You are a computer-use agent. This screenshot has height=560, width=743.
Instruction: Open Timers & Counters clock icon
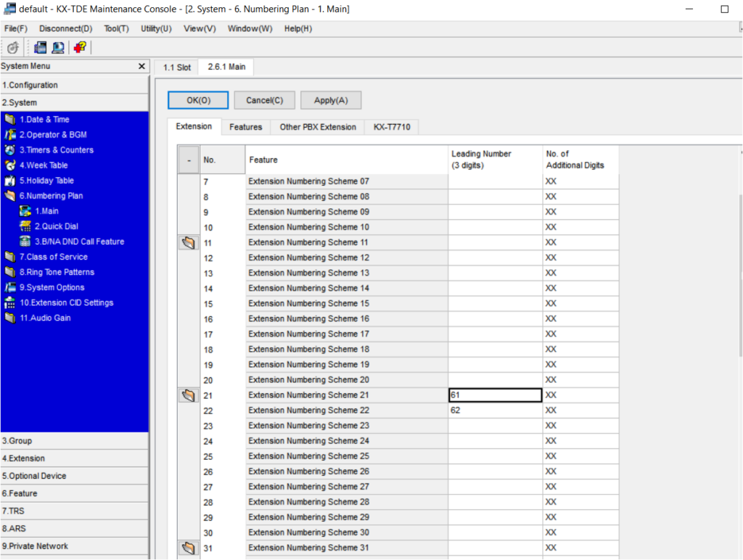pos(10,150)
